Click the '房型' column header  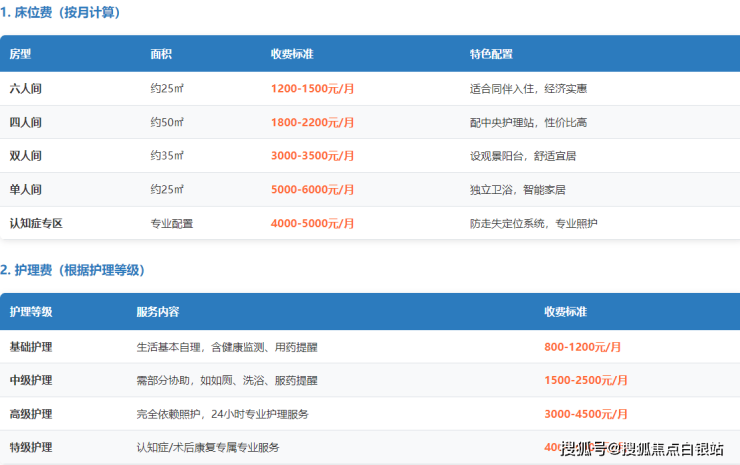(x=20, y=54)
